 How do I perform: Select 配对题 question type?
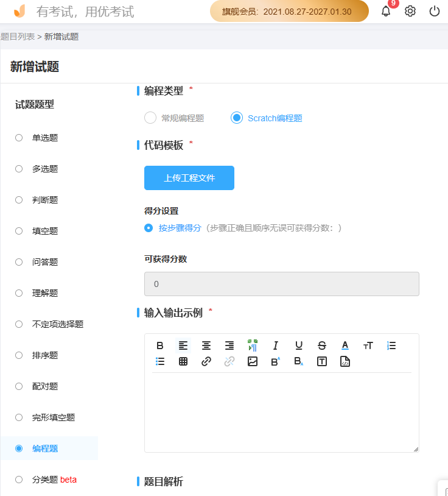[37, 386]
